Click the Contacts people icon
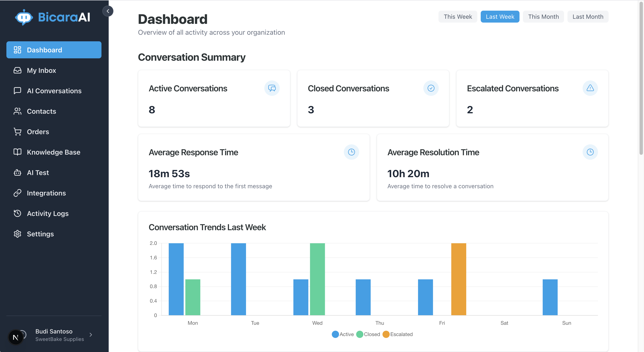 pos(17,111)
